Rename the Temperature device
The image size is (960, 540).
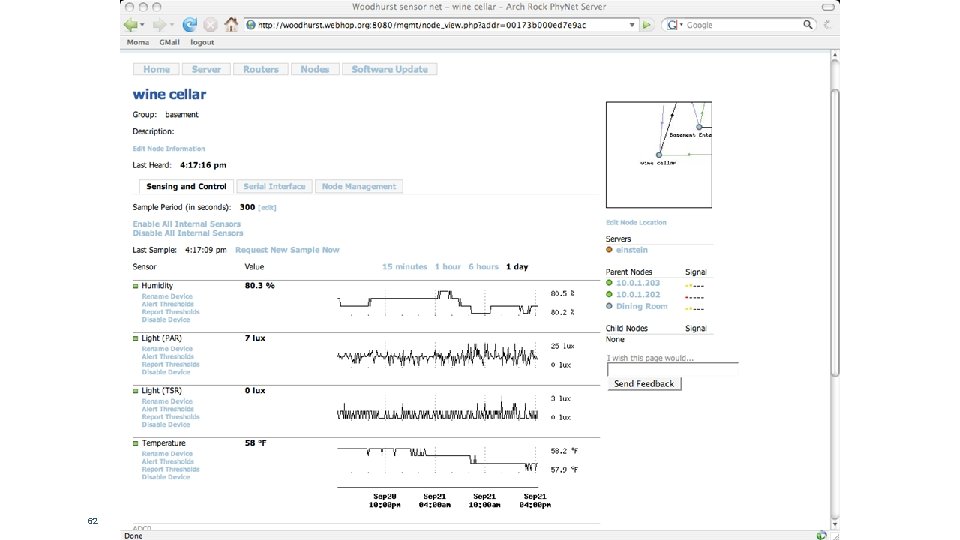167,454
